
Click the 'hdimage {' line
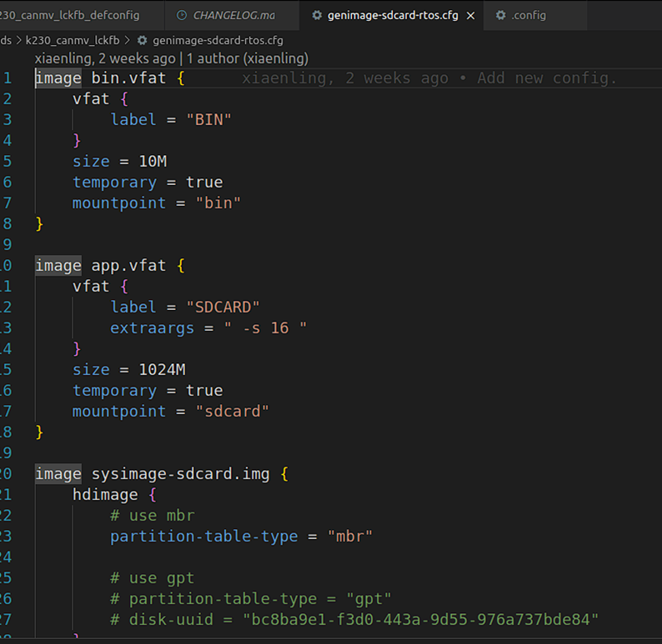tap(114, 495)
